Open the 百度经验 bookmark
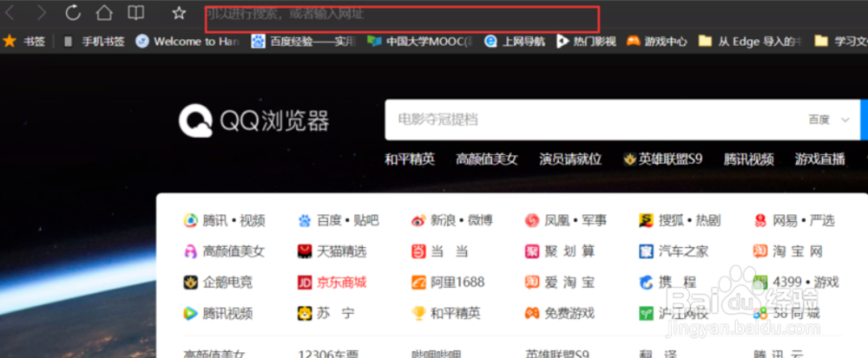868x358 pixels. coord(303,42)
